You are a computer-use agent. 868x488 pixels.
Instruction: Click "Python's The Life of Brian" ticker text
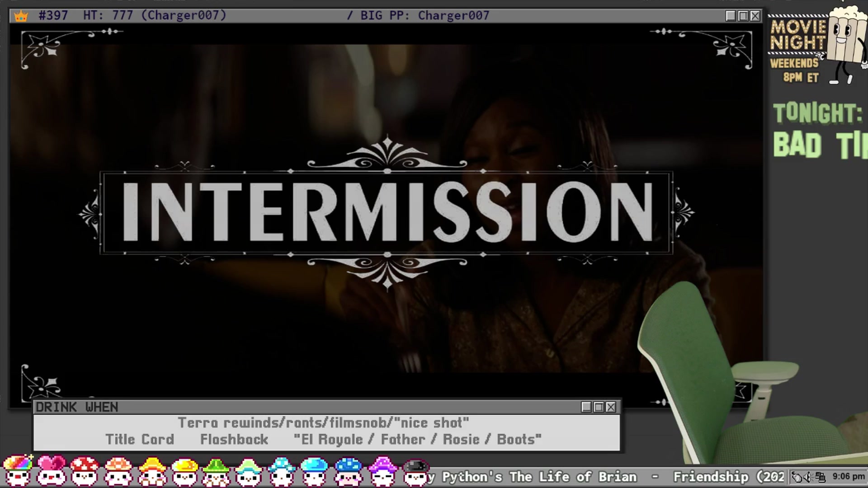pos(539,477)
